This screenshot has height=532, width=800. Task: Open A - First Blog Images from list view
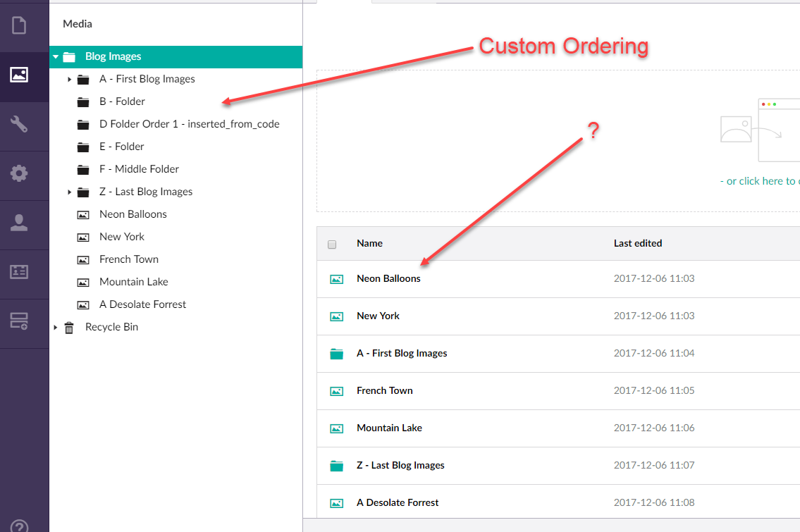point(402,353)
